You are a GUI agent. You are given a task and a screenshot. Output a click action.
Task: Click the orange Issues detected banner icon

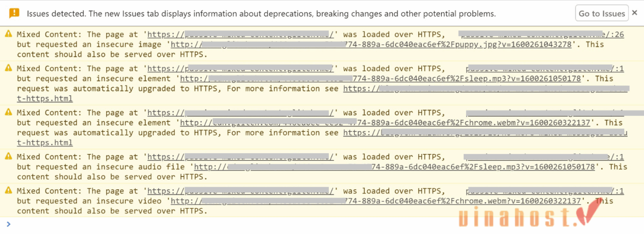[x=14, y=13]
